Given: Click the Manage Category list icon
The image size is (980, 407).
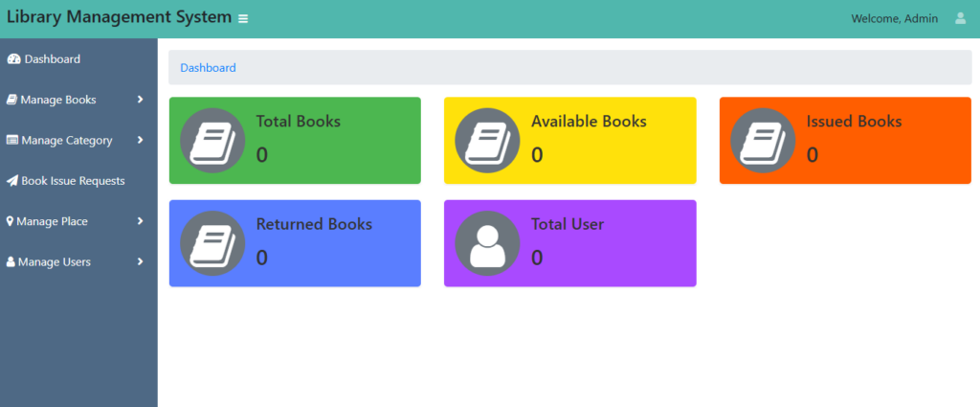Looking at the screenshot, I should tap(12, 140).
